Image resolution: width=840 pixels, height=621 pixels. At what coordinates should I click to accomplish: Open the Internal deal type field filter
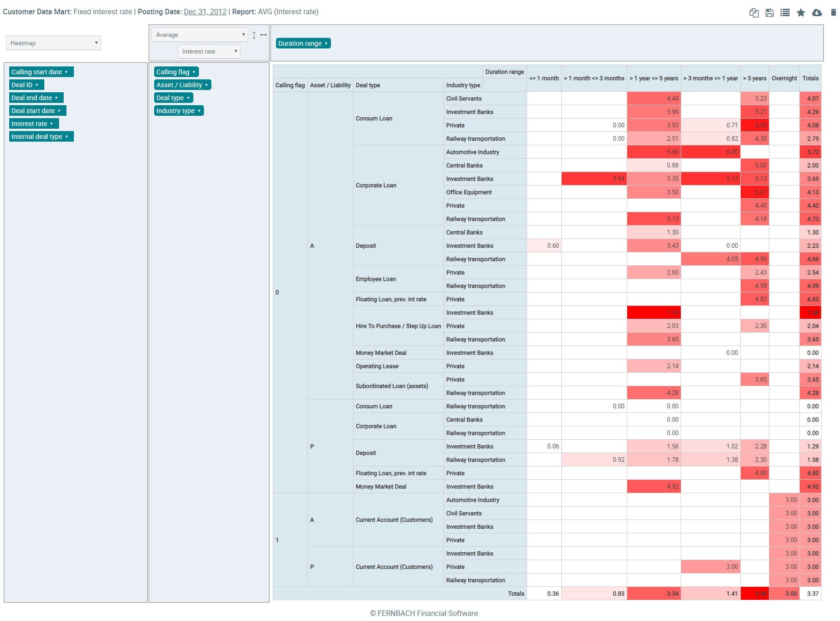pos(41,137)
